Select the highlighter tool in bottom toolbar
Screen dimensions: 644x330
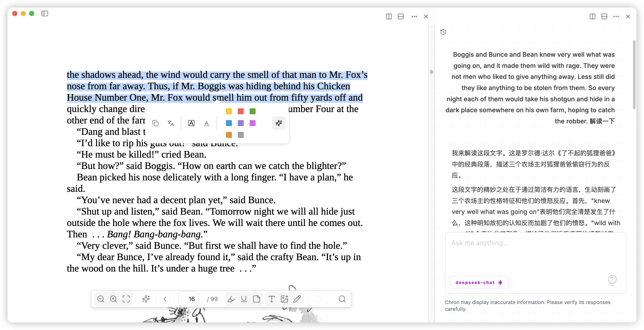point(231,299)
